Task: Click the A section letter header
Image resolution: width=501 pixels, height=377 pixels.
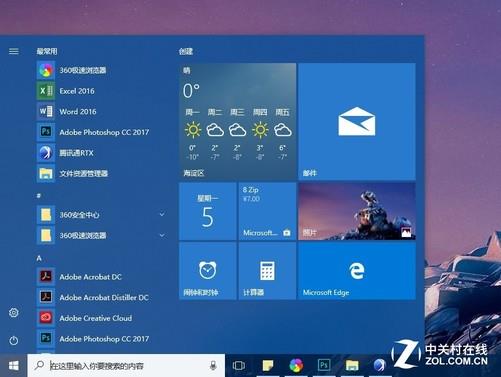Action: click(x=39, y=258)
